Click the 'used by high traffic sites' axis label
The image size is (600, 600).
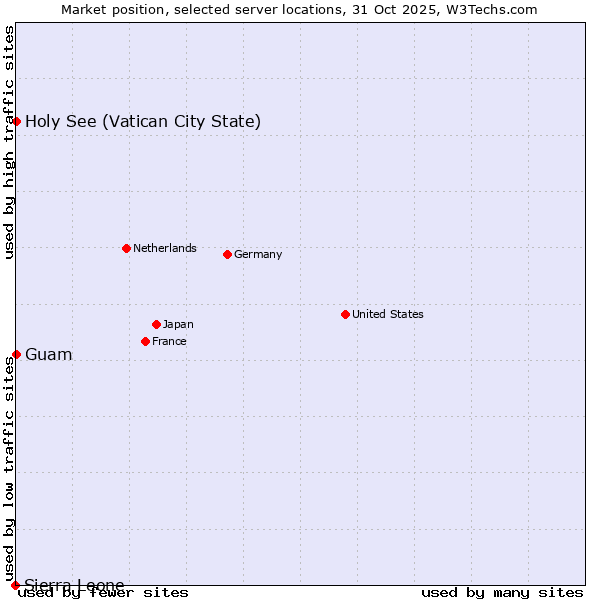click(9, 142)
